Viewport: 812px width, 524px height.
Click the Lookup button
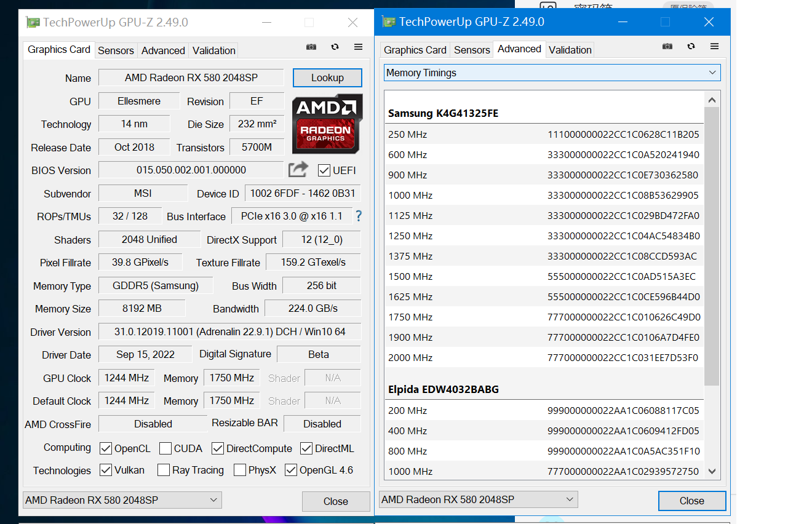pos(327,77)
